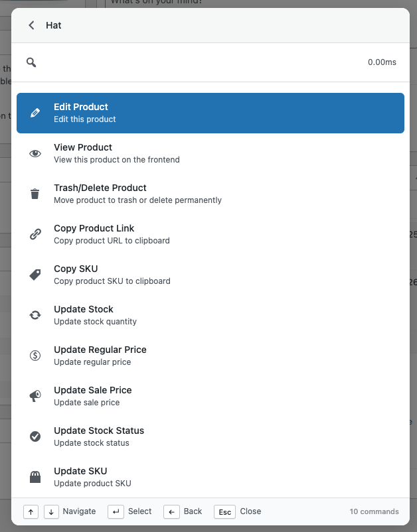Click the back chevron next to Hat
The image size is (417, 532).
coord(31,25)
